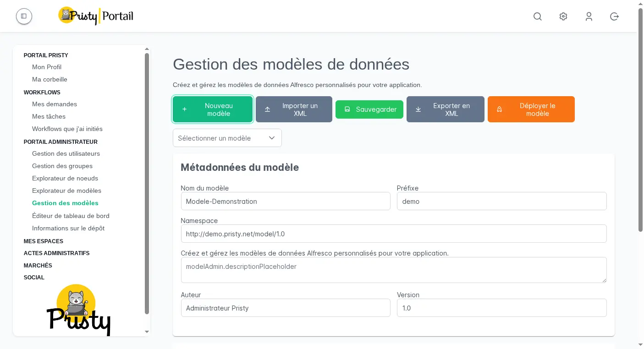Expand the MARCHÉS section
Image resolution: width=644 pixels, height=349 pixels.
[x=38, y=265]
